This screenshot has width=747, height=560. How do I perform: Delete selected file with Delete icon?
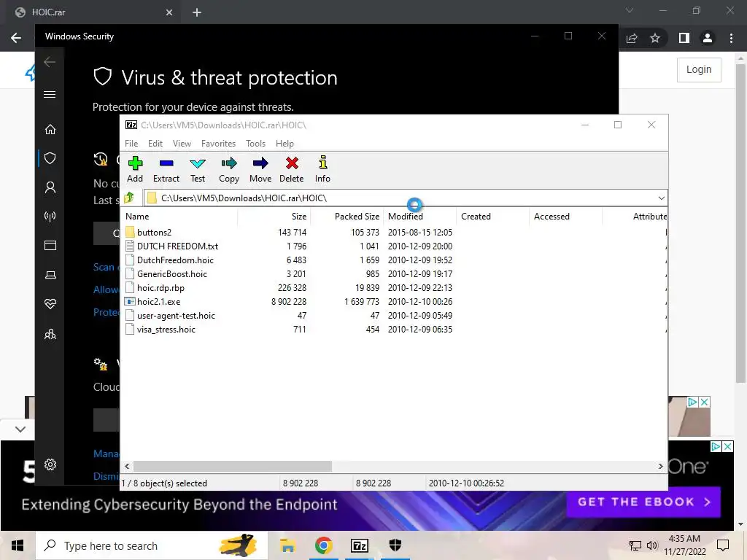point(292,169)
